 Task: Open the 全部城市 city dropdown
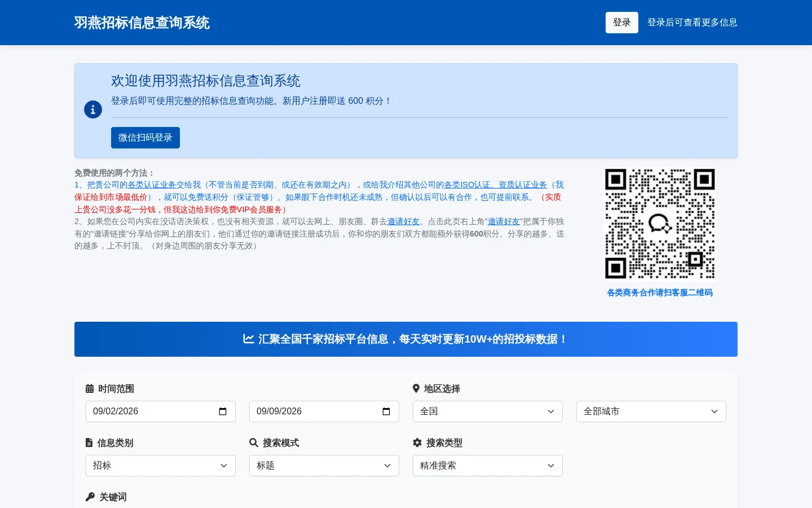pyautogui.click(x=651, y=411)
